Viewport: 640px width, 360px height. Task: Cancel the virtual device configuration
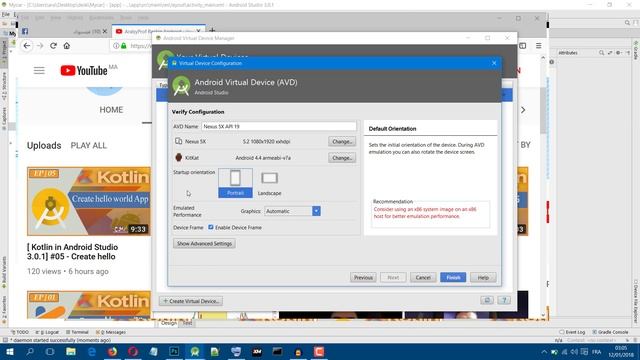point(423,278)
